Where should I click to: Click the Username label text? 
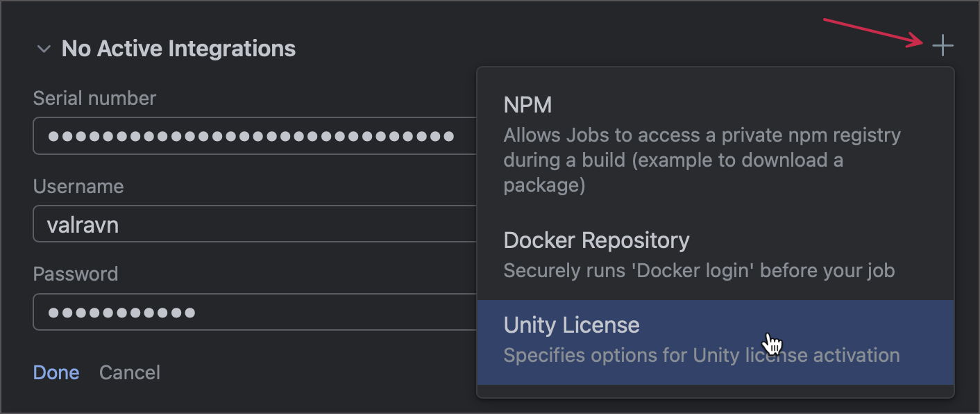(78, 186)
